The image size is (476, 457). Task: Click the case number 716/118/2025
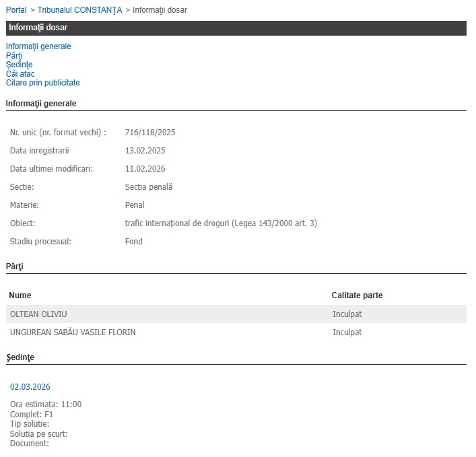point(150,133)
